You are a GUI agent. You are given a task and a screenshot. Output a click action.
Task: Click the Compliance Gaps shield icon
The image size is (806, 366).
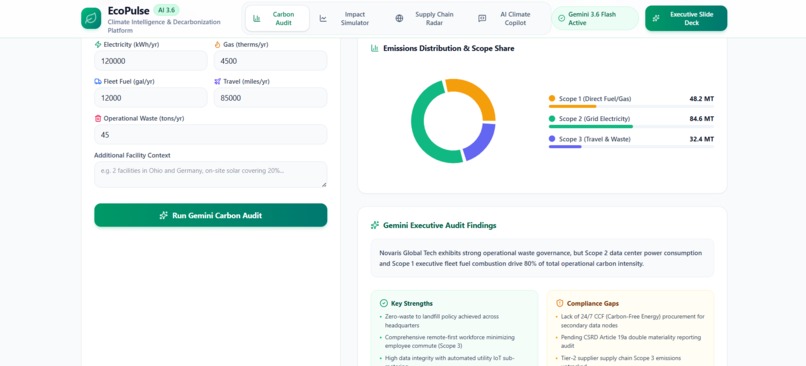560,303
